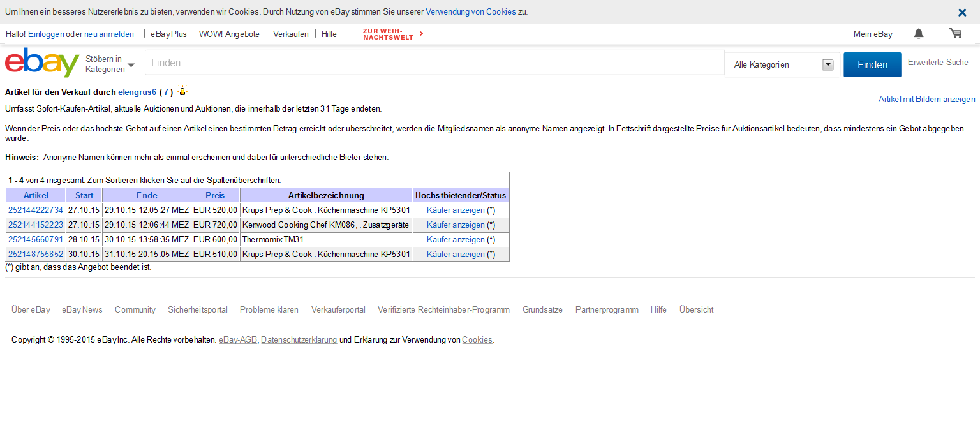Image resolution: width=980 pixels, height=428 pixels.
Task: Click end time 31.10.15 20:15:05 MEZ
Action: click(147, 255)
